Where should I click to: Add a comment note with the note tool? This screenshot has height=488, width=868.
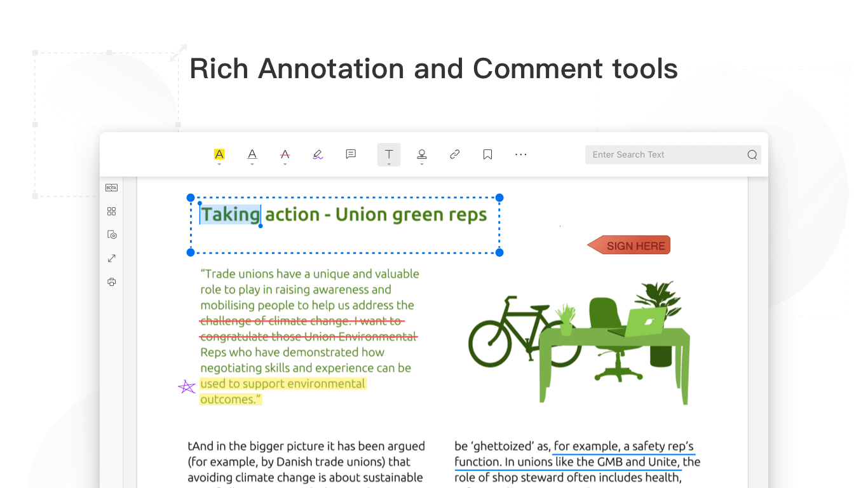tap(351, 154)
